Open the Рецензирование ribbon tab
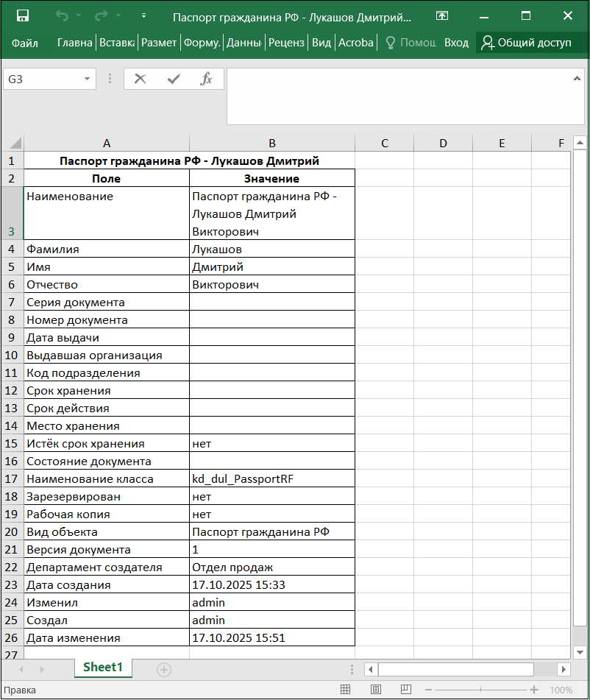The image size is (590, 700). (x=286, y=43)
